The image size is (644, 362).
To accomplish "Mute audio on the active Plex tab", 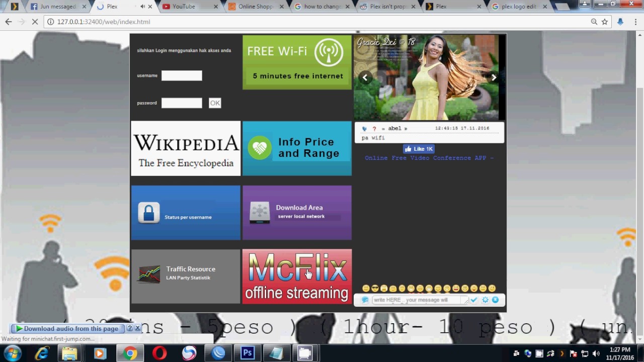I will click(142, 7).
